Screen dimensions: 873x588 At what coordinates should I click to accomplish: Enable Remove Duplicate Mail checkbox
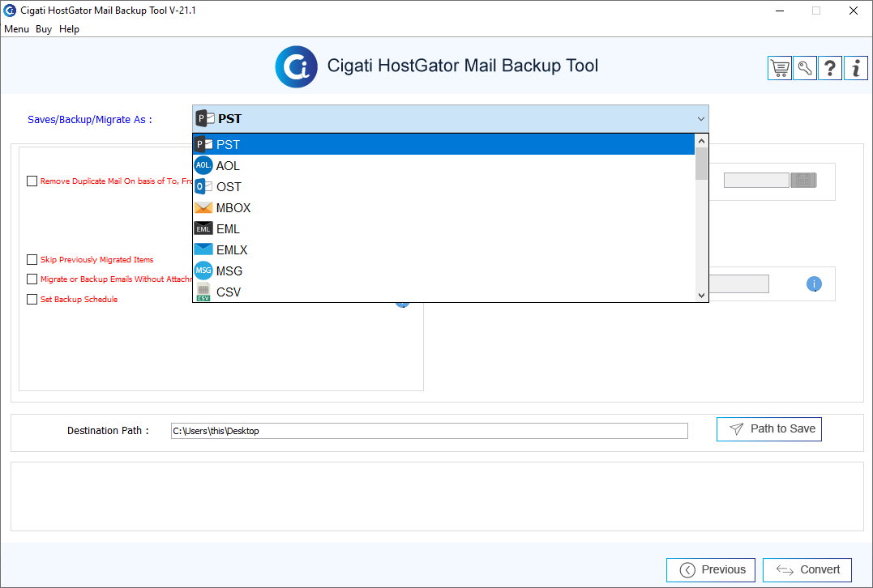tap(32, 181)
